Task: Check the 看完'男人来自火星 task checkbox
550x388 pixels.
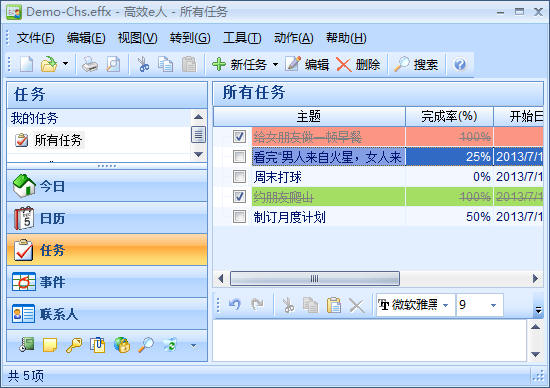Action: 240,156
